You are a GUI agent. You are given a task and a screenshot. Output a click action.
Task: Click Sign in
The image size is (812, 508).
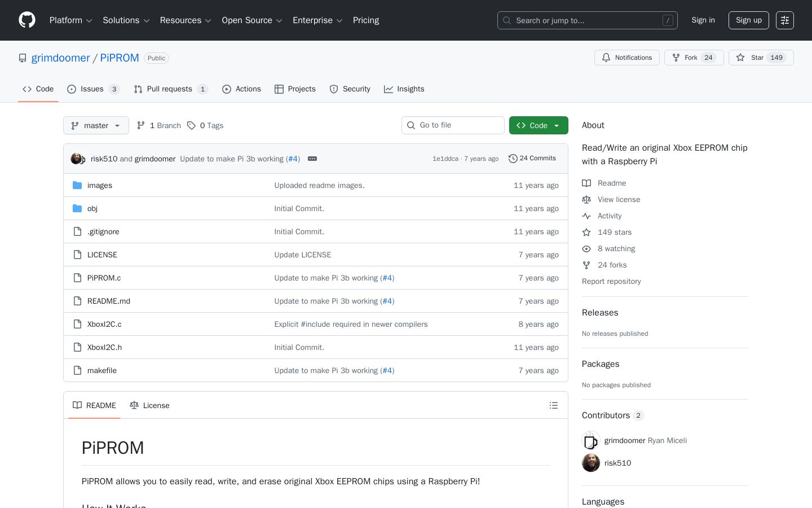coord(703,20)
